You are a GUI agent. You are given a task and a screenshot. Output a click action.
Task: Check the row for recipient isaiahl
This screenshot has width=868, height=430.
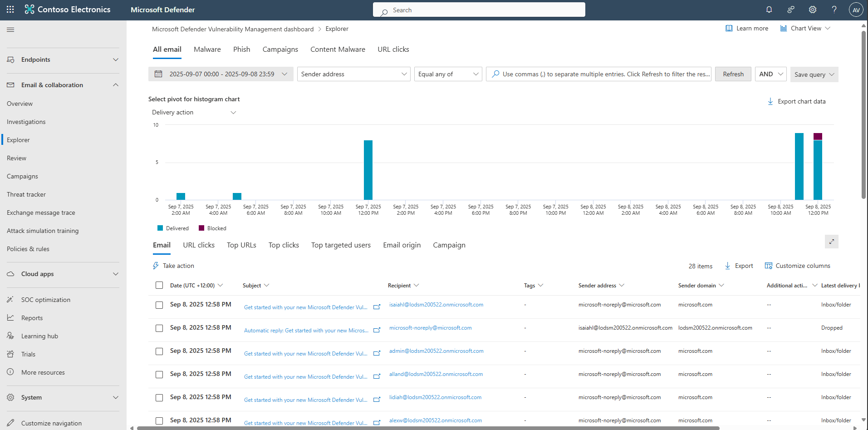[159, 305]
